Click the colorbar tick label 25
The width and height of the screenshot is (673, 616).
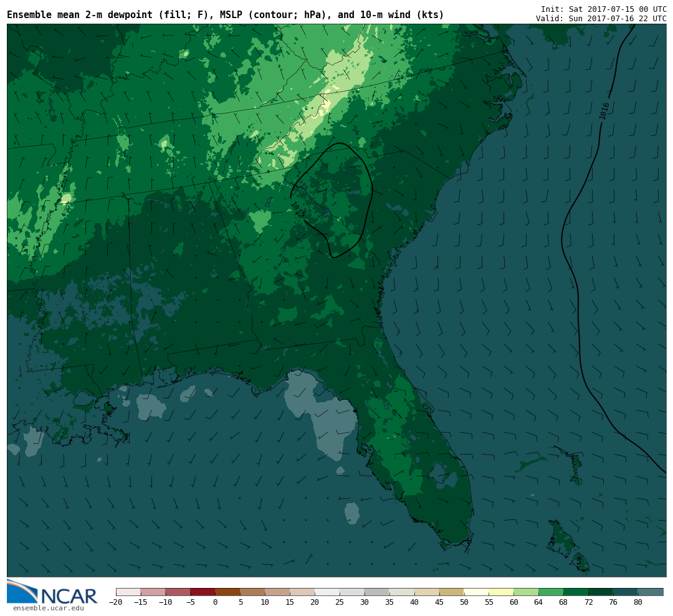pos(340,602)
